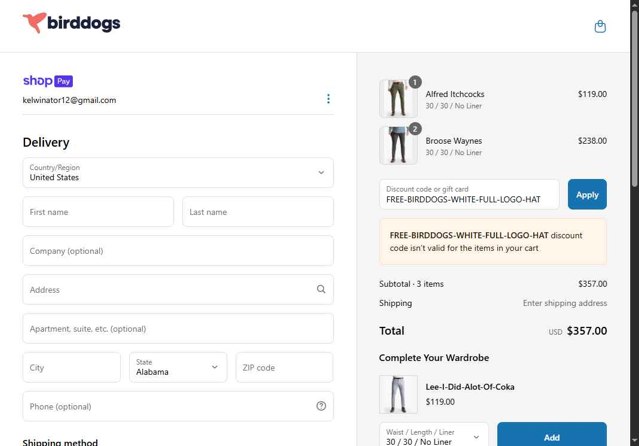
Task: Click the Complete Your Wardrobe heading
Action: tap(434, 358)
